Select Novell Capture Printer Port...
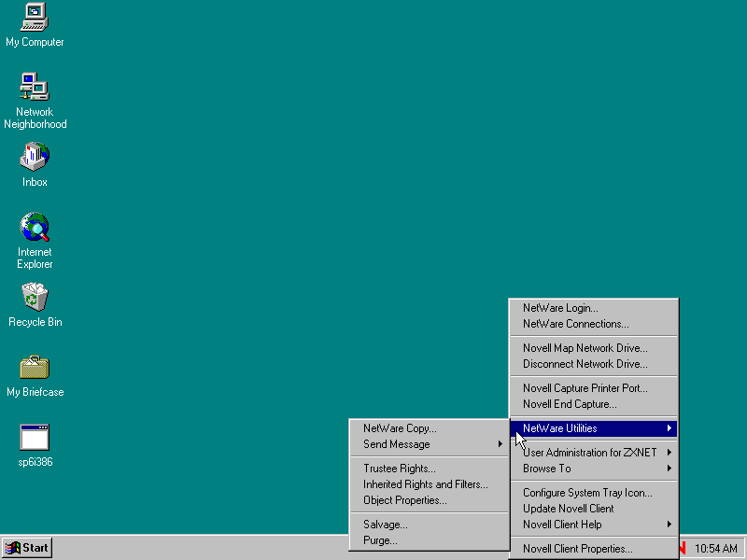 594,388
